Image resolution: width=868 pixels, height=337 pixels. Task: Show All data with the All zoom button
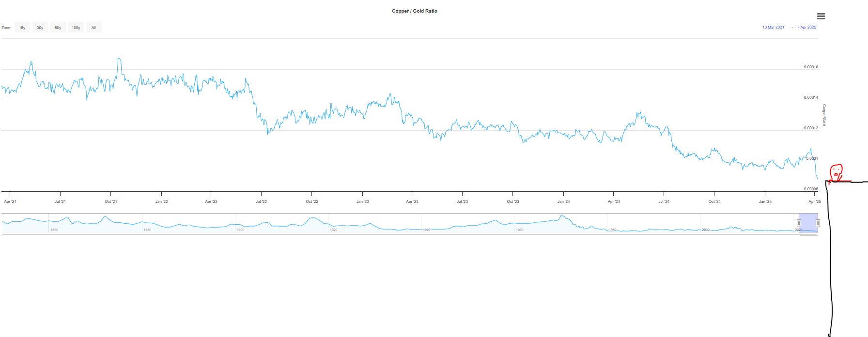coord(93,28)
